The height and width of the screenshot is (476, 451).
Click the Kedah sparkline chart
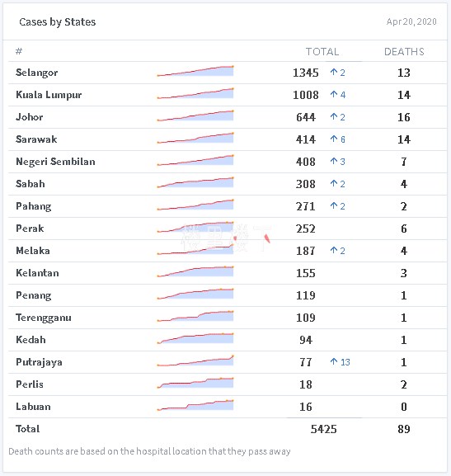coord(195,338)
